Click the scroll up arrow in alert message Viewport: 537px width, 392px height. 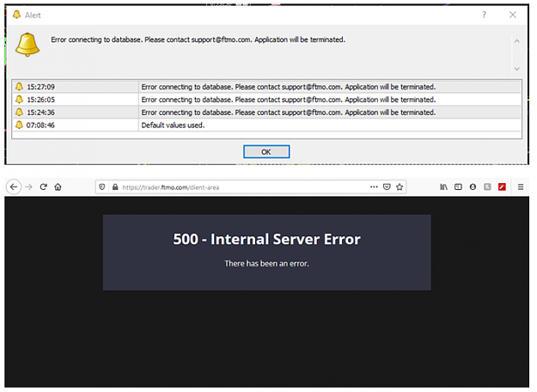tap(516, 41)
